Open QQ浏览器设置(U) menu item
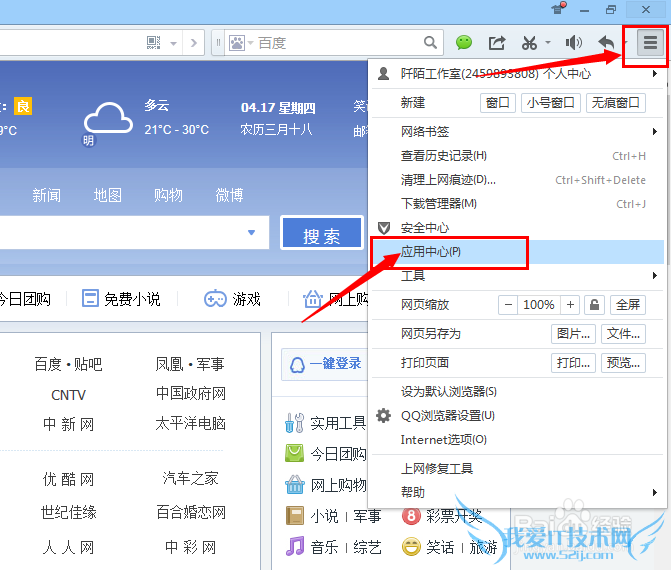 (x=517, y=416)
